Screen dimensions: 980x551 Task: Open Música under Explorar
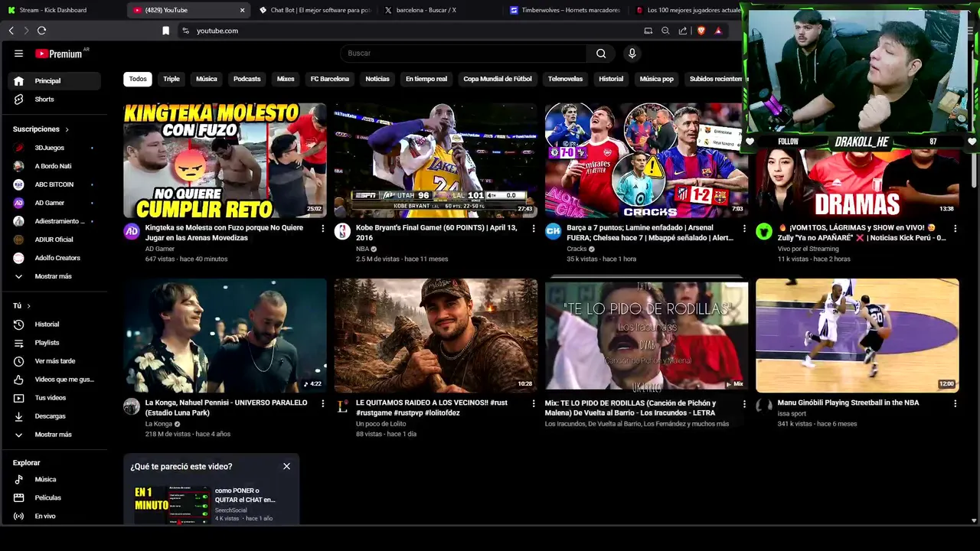click(54, 479)
